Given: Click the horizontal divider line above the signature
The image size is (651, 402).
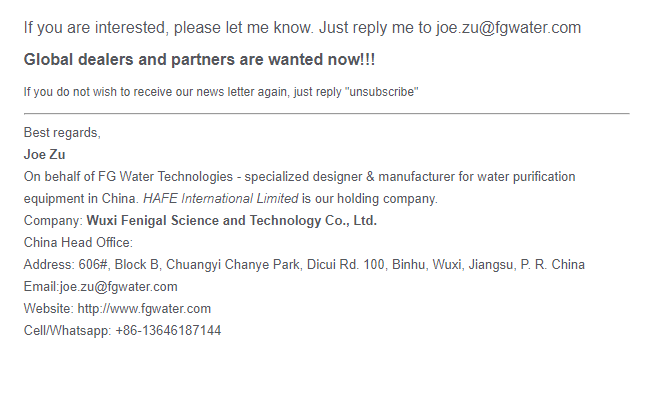Looking at the screenshot, I should 326,113.
